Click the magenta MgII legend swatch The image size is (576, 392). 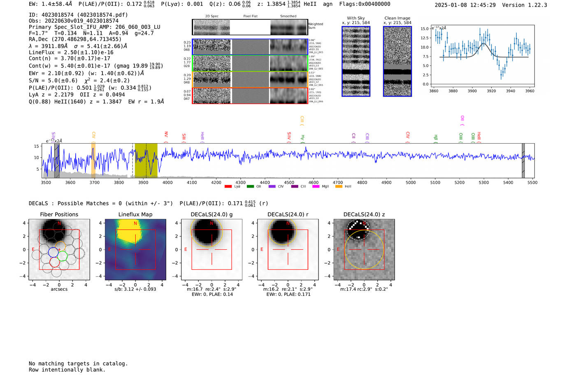(x=316, y=187)
